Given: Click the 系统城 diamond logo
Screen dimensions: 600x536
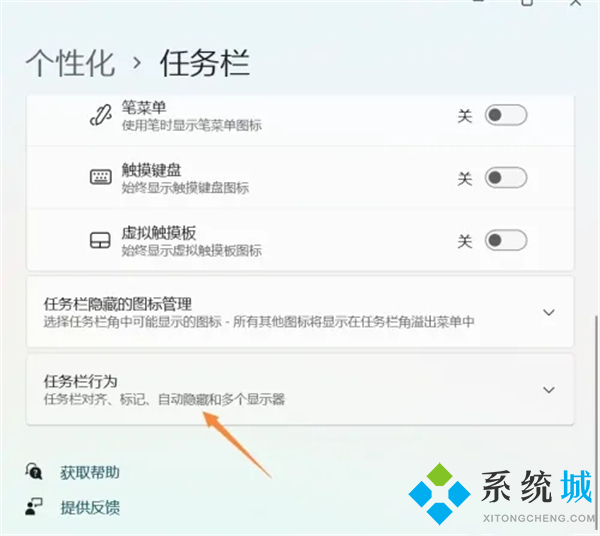Looking at the screenshot, I should [439, 494].
